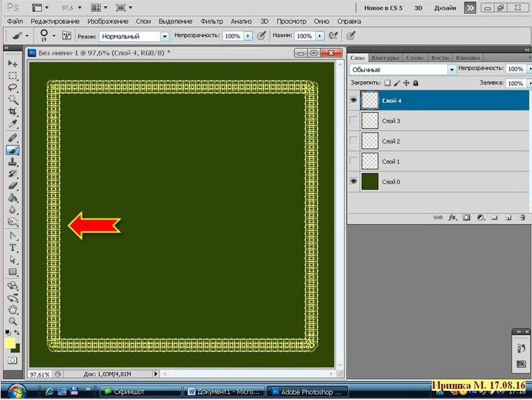Image resolution: width=532 pixels, height=400 pixels.
Task: Toggle visibility of Слой 0
Action: tap(353, 182)
